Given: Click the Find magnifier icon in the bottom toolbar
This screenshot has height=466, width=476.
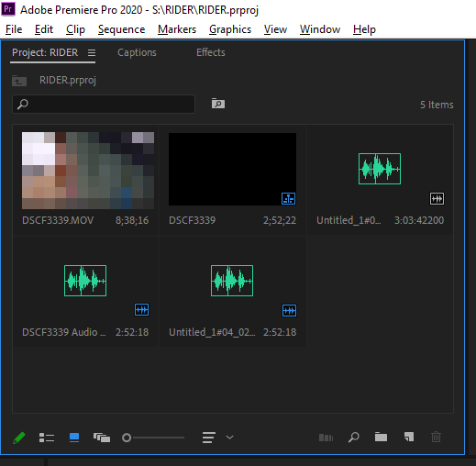Looking at the screenshot, I should coord(354,438).
